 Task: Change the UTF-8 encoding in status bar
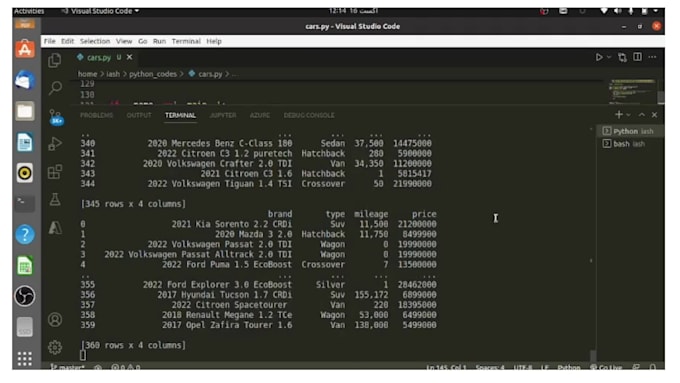[523, 367]
